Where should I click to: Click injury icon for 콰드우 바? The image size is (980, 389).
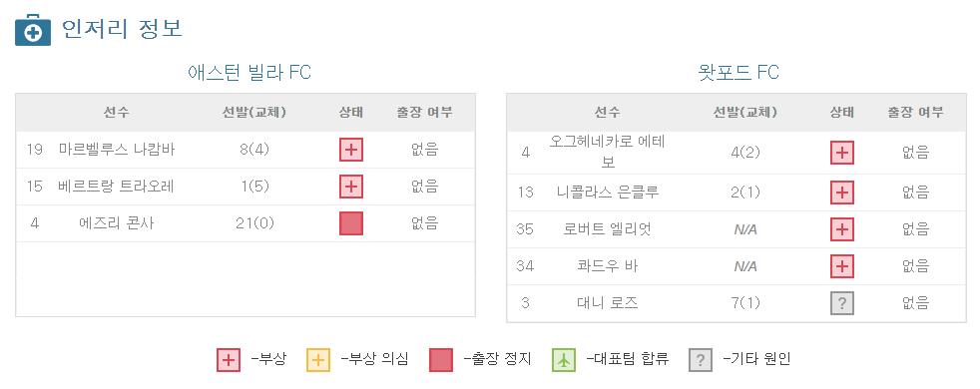coord(842,266)
